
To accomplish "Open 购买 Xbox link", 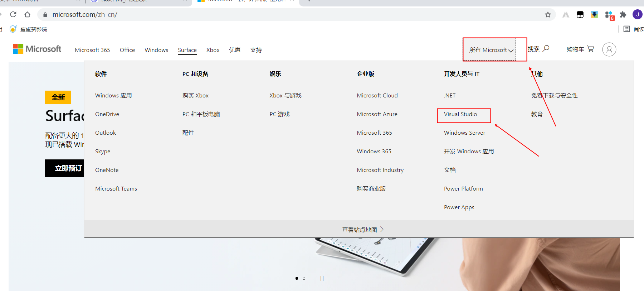I will 195,95.
